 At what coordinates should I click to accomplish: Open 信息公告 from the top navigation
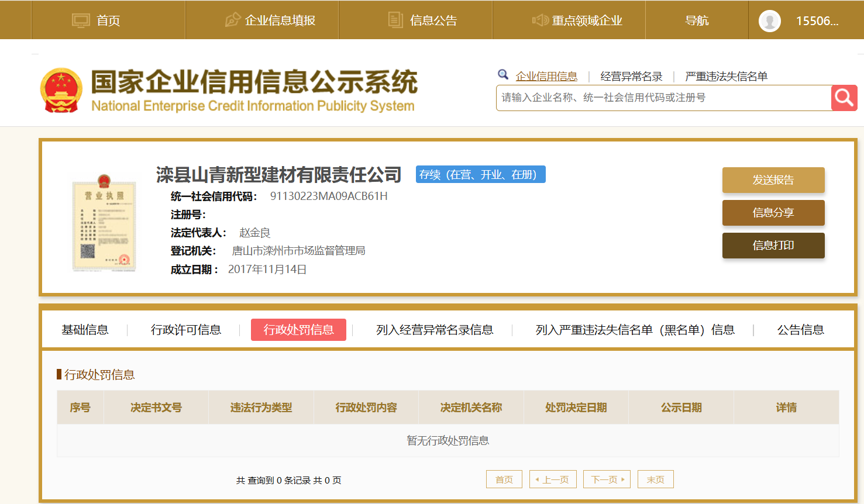tap(423, 20)
